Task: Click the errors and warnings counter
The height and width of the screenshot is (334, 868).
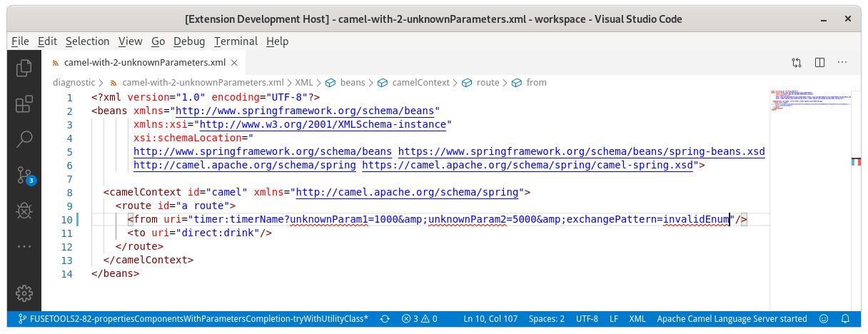Action: click(x=419, y=319)
